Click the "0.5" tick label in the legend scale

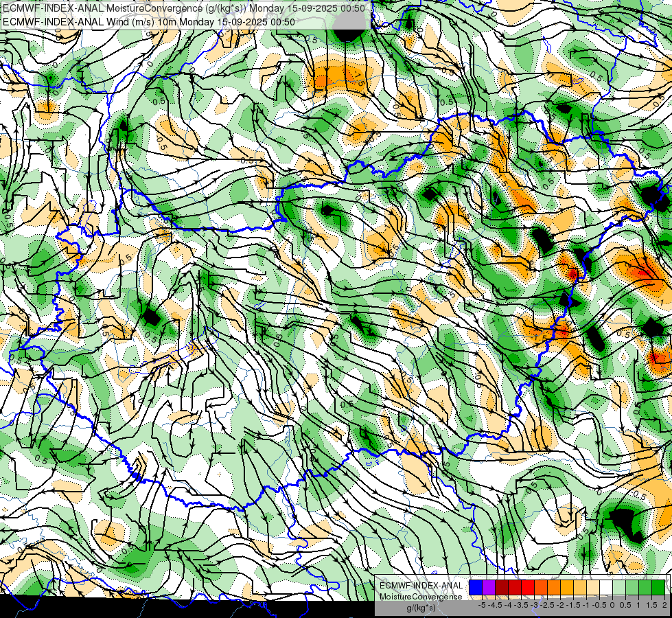coord(625,605)
